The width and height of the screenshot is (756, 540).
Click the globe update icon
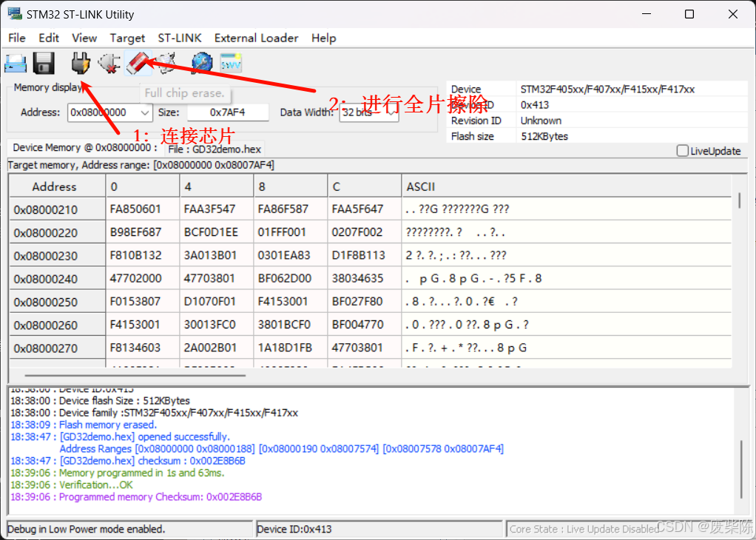click(202, 63)
